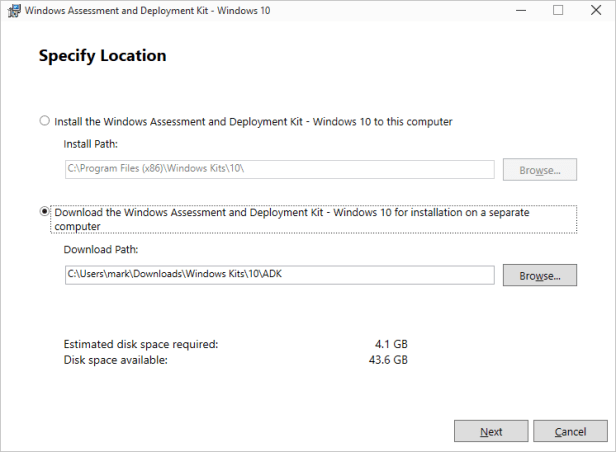Maximize the Deployment Kit setup window
This screenshot has height=452, width=616.
click(558, 11)
